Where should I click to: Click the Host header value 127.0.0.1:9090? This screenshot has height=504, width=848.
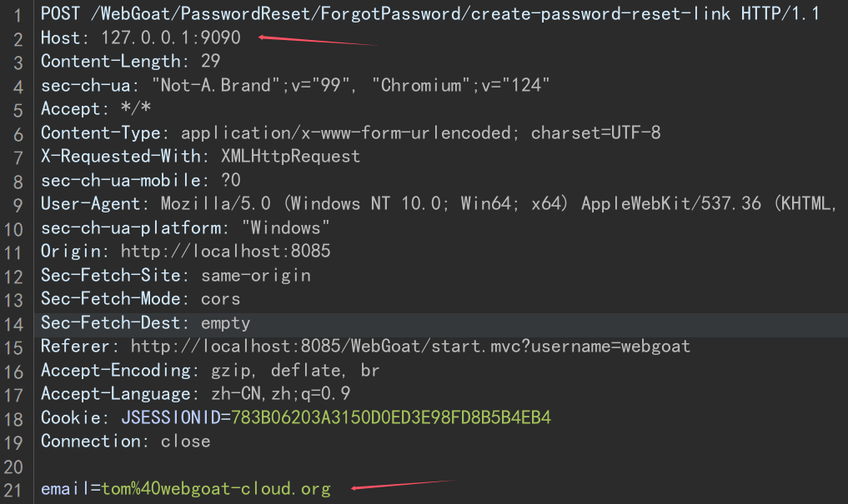171,37
